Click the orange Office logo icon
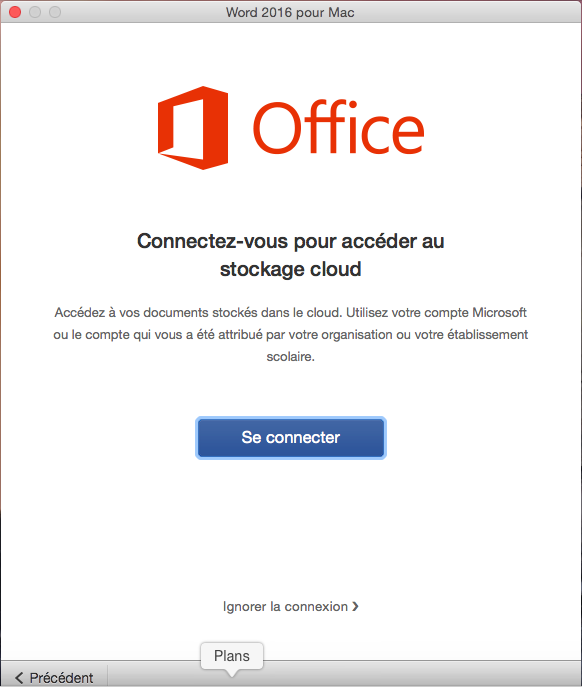This screenshot has height=687, width=582. tap(193, 127)
